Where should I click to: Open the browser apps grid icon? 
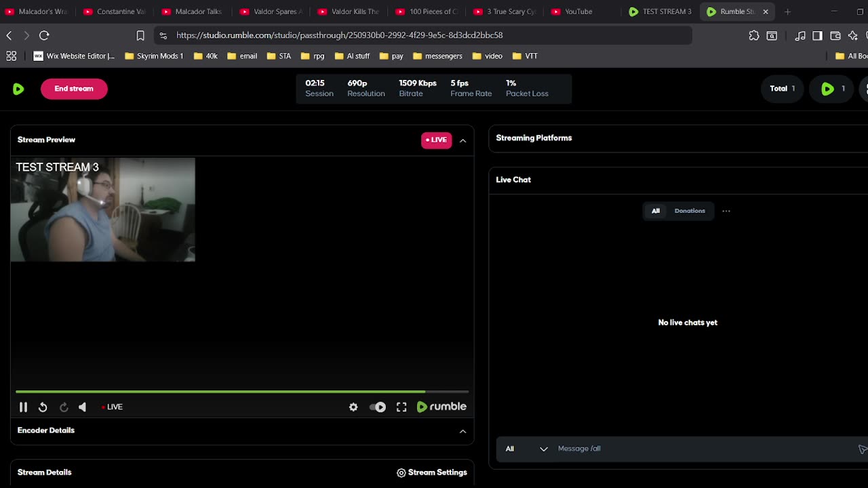(x=11, y=56)
